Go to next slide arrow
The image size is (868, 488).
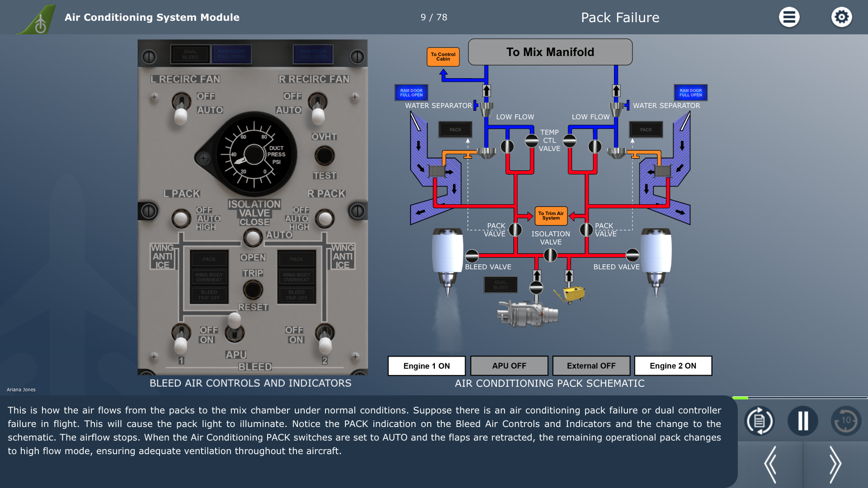[x=835, y=465]
